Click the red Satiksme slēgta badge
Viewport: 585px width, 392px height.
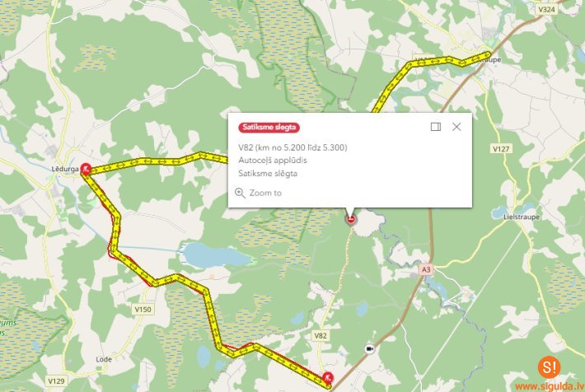(x=269, y=127)
